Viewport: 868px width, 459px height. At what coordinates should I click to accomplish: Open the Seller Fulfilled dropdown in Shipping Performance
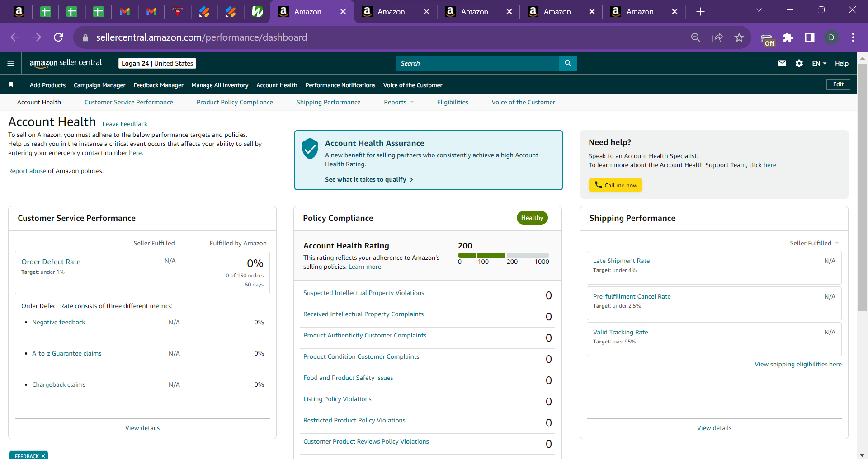tap(814, 243)
